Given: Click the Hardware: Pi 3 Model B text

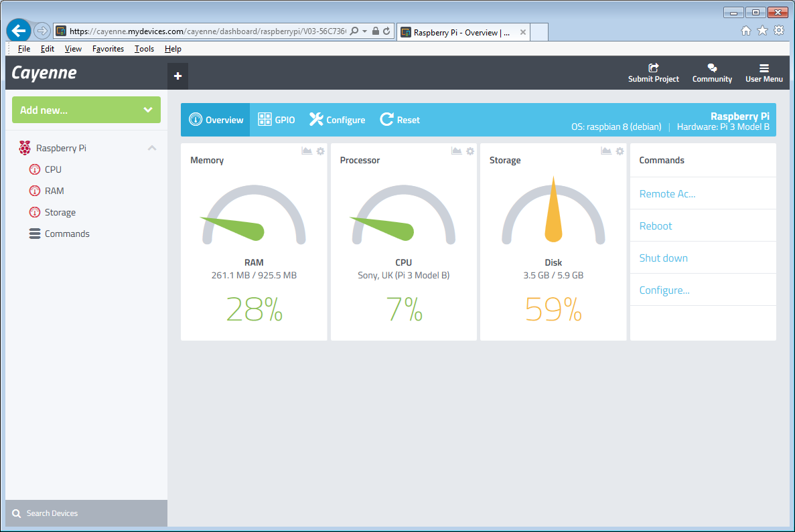Looking at the screenshot, I should 723,126.
